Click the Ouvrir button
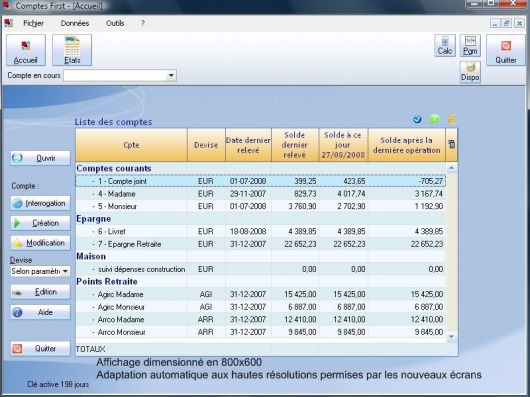The height and width of the screenshot is (397, 530). click(x=40, y=158)
